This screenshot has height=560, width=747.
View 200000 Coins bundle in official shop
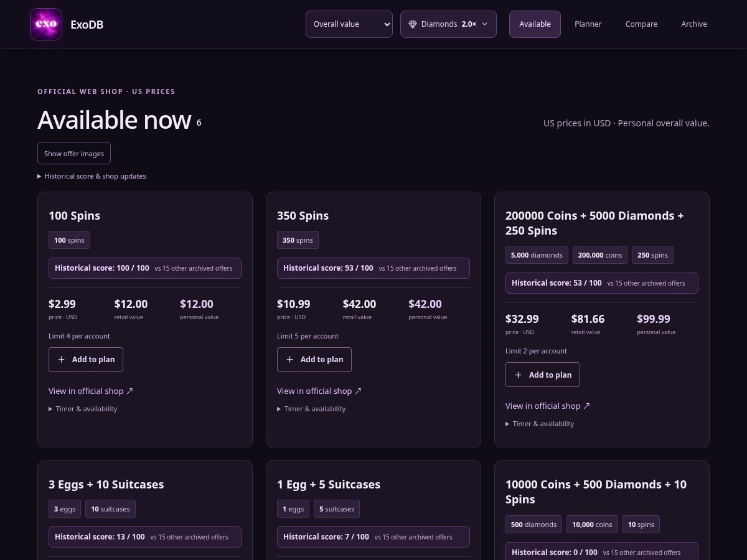548,406
